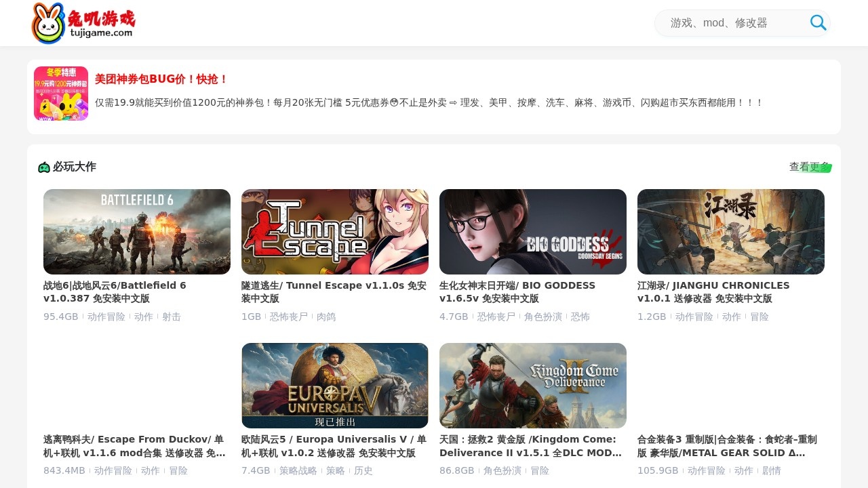Open the Europa Universalis V cover image
868x488 pixels.
(335, 386)
